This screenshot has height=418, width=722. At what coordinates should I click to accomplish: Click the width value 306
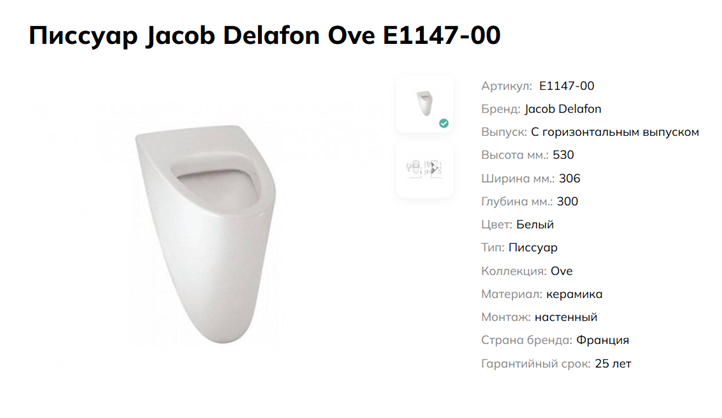coord(569,178)
